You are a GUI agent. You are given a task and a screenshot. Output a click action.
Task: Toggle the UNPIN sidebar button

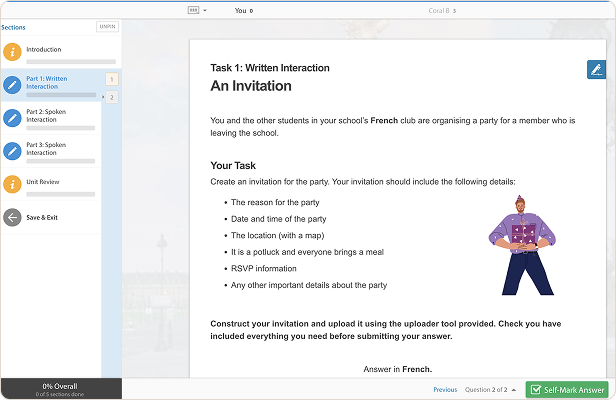click(107, 27)
